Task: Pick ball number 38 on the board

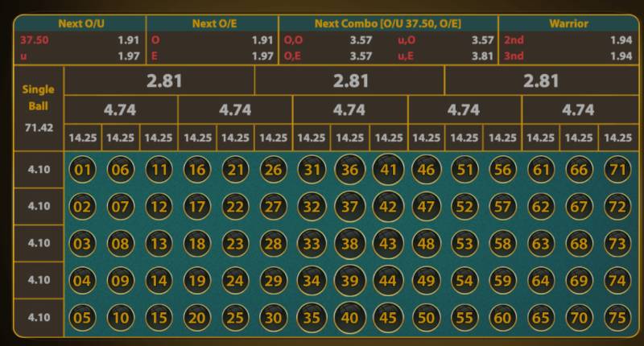Action: pos(349,243)
